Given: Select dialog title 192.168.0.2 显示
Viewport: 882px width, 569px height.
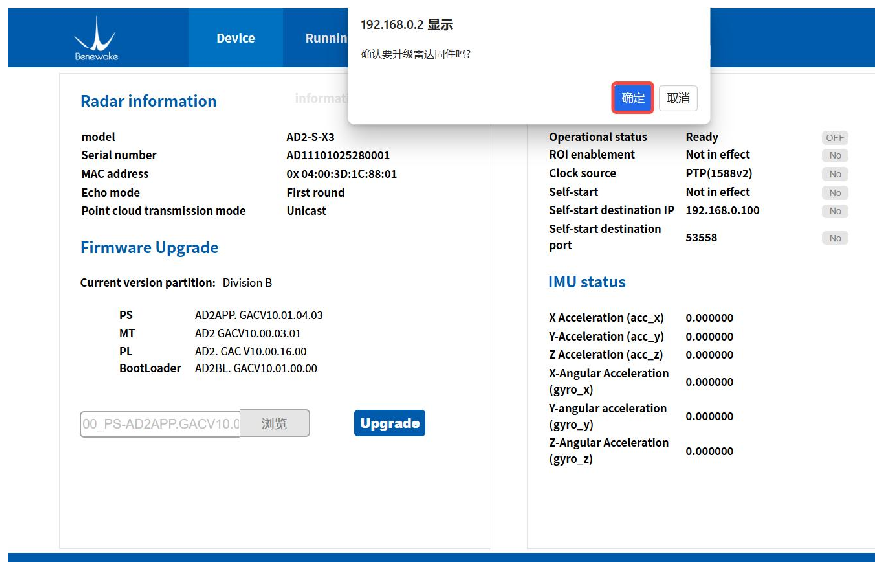Looking at the screenshot, I should coord(406,25).
